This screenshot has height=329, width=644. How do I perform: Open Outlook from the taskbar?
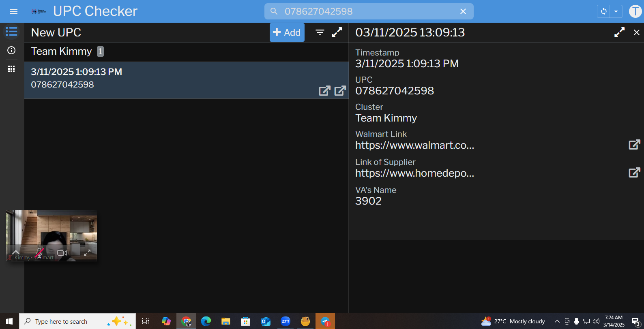point(266,321)
